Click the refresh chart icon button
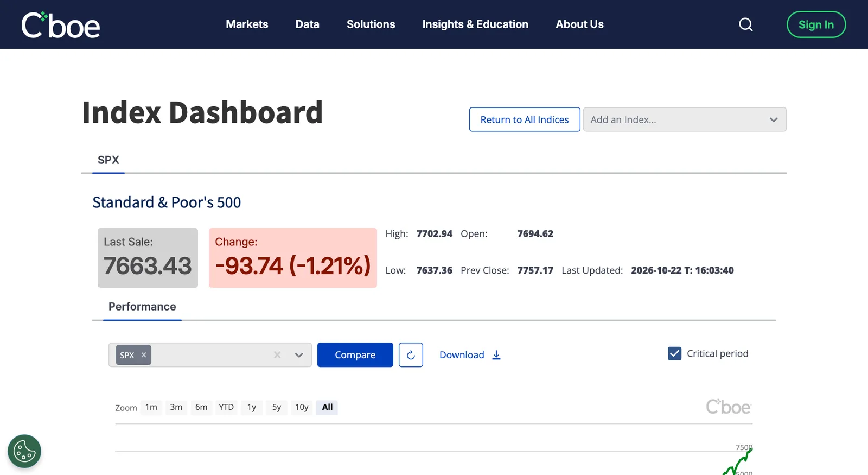The height and width of the screenshot is (475, 868). point(411,355)
